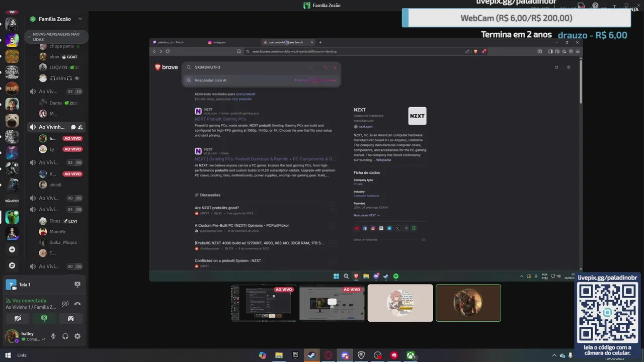Open Copilot from the taskbar
The image size is (644, 362).
[263, 355]
